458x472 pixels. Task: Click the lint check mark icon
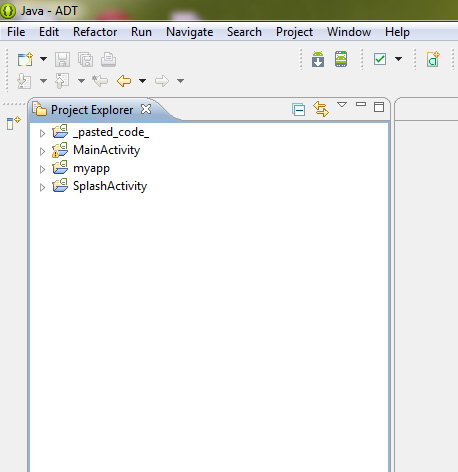(x=380, y=59)
